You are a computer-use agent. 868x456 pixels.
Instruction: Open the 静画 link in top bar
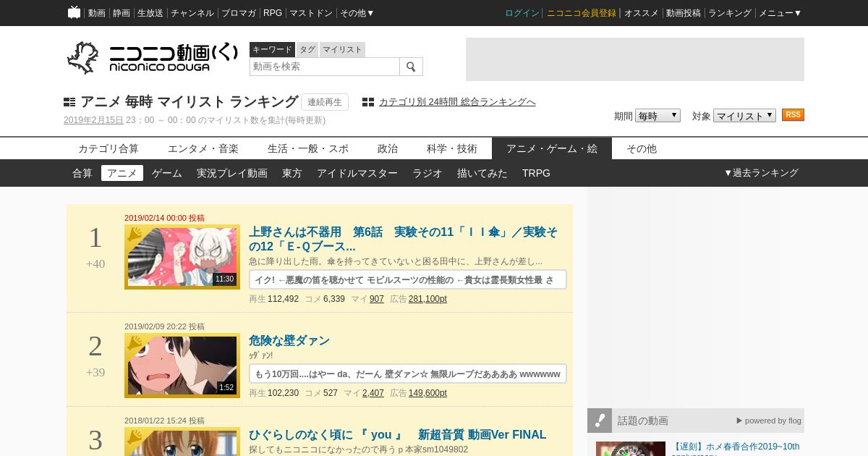tap(122, 13)
